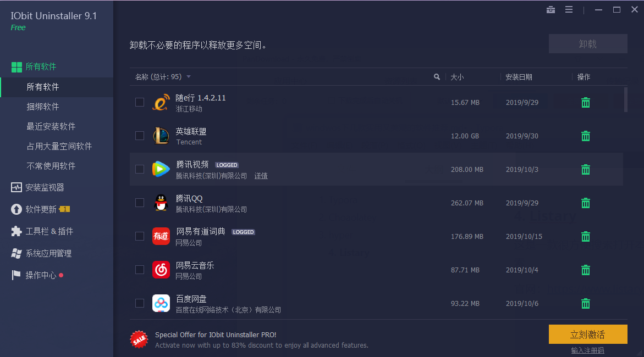Click the 腾讯视频 play logo icon
644x357 pixels.
click(161, 169)
